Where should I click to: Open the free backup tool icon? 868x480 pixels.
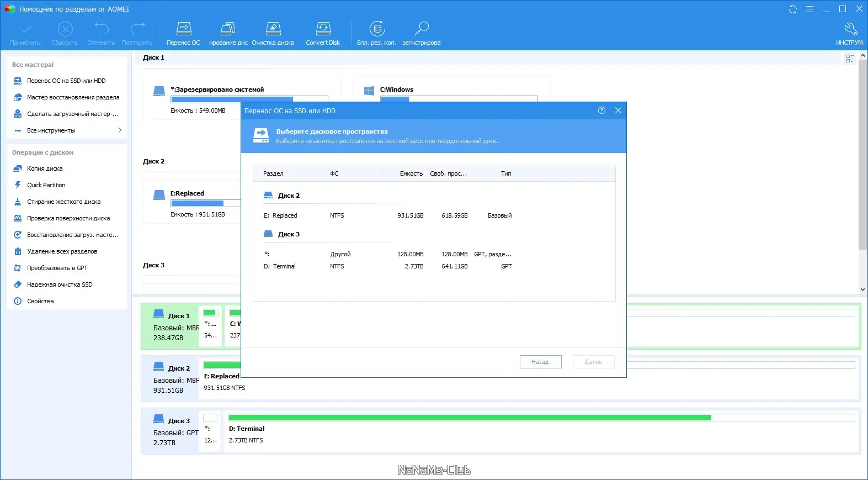point(377,33)
